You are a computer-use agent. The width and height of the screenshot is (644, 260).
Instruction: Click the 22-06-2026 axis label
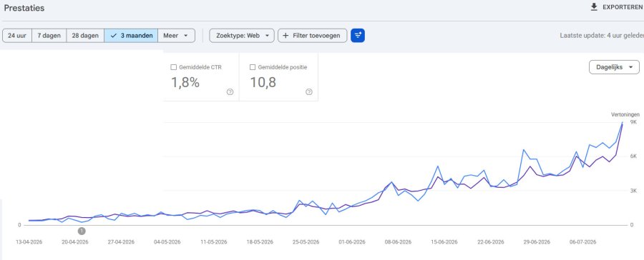490,242
